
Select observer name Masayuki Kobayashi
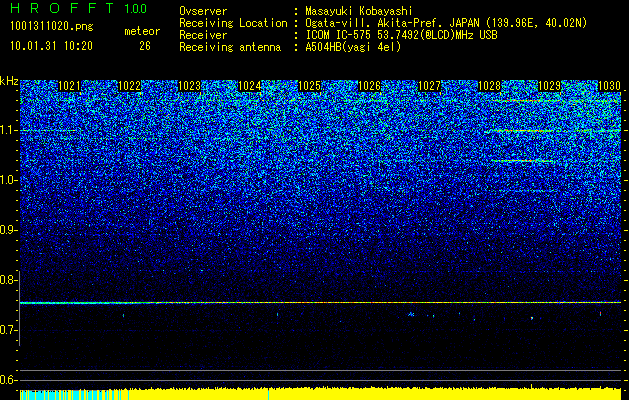359,11
